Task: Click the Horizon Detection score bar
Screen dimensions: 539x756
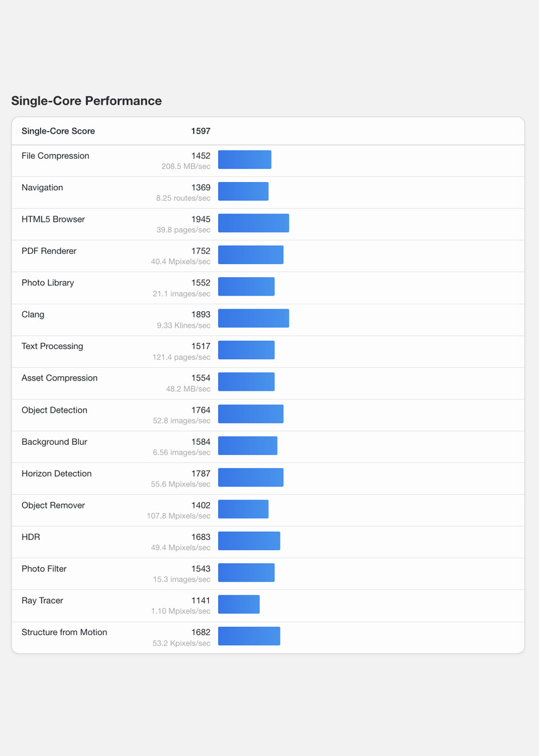Action: (251, 478)
